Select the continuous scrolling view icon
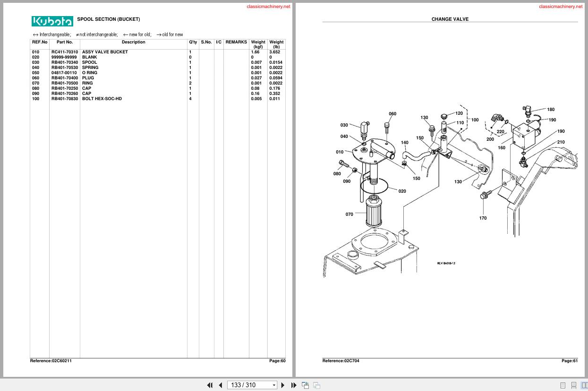Screen dimensions: 588x391 (x=573, y=385)
